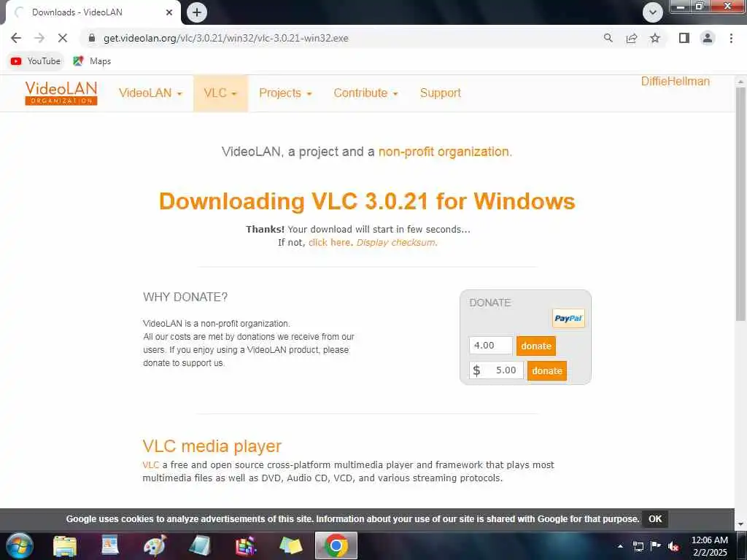
Task: Open the WinRAR taskbar icon
Action: coord(245,545)
